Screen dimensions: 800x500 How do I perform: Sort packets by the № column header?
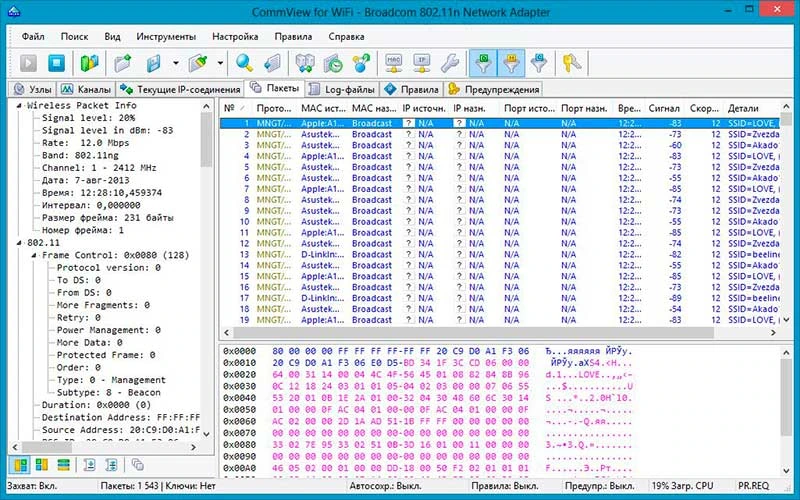tap(236, 108)
